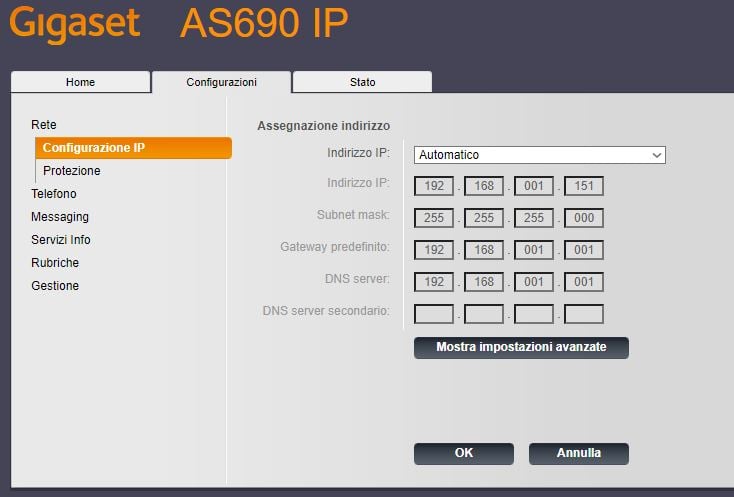Image resolution: width=734 pixels, height=497 pixels.
Task: Click first Subnet mask octet 255
Action: coord(434,218)
